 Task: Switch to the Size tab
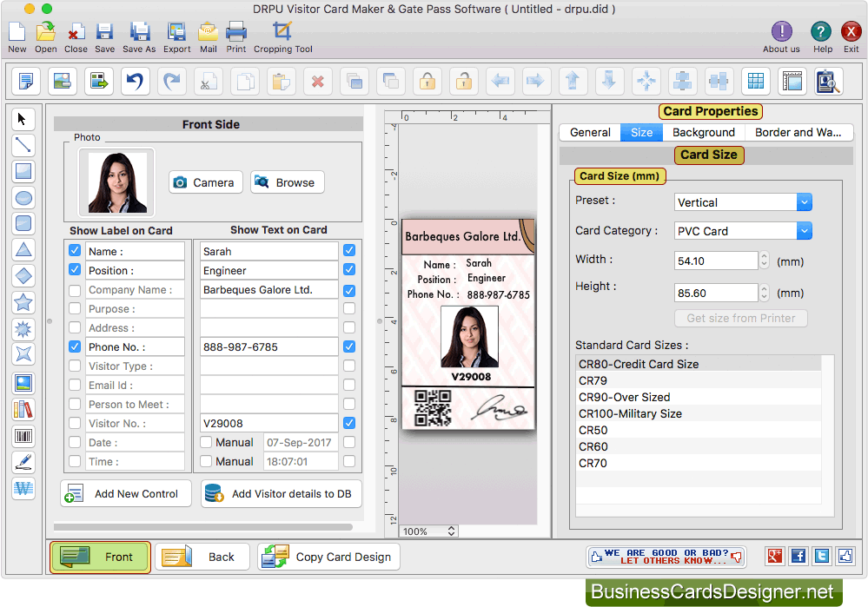641,133
